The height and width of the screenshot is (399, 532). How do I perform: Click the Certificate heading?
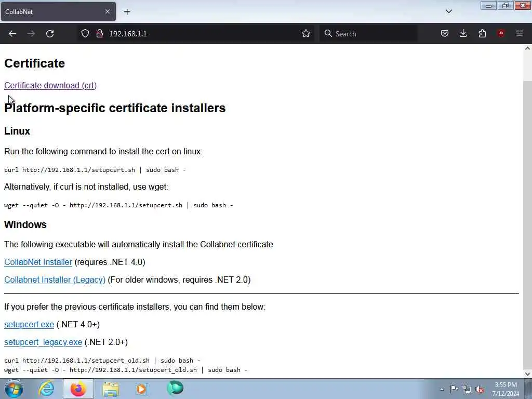34,63
